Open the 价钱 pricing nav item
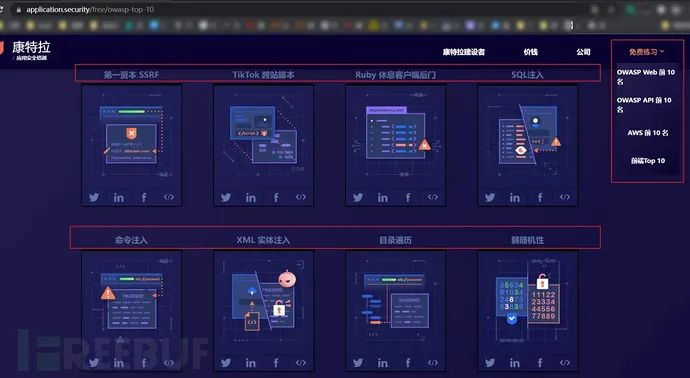Viewport: 690px width, 378px height. (531, 52)
